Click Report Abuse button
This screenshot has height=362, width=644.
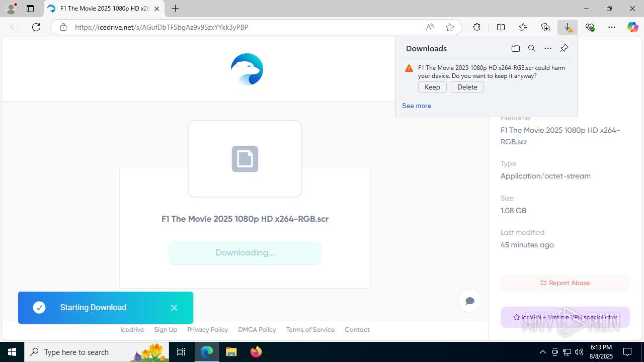pyautogui.click(x=565, y=283)
